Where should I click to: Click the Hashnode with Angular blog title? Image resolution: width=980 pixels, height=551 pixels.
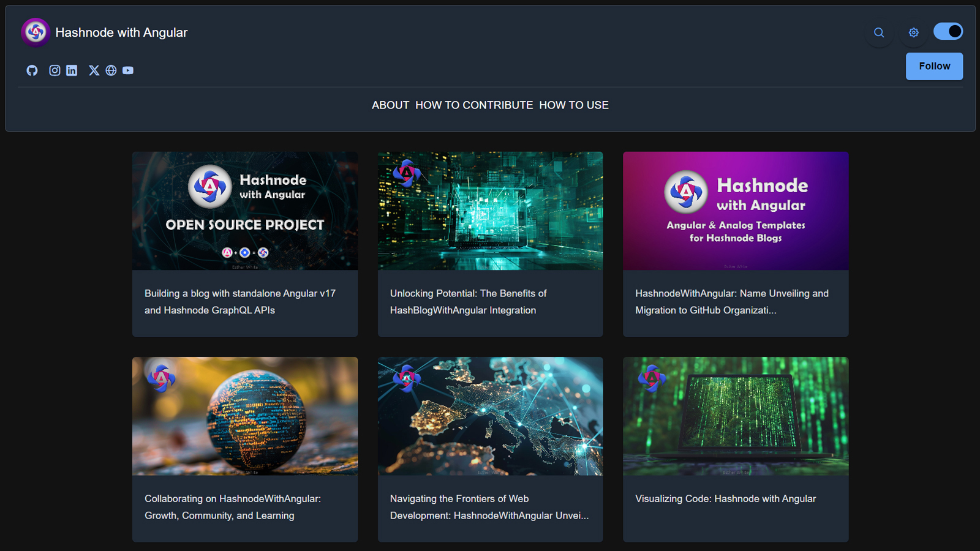121,32
